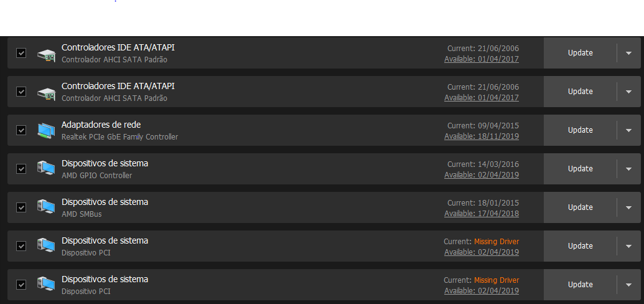The height and width of the screenshot is (304, 644).
Task: Select the AMD GPIO Controller device name
Action: click(x=97, y=176)
